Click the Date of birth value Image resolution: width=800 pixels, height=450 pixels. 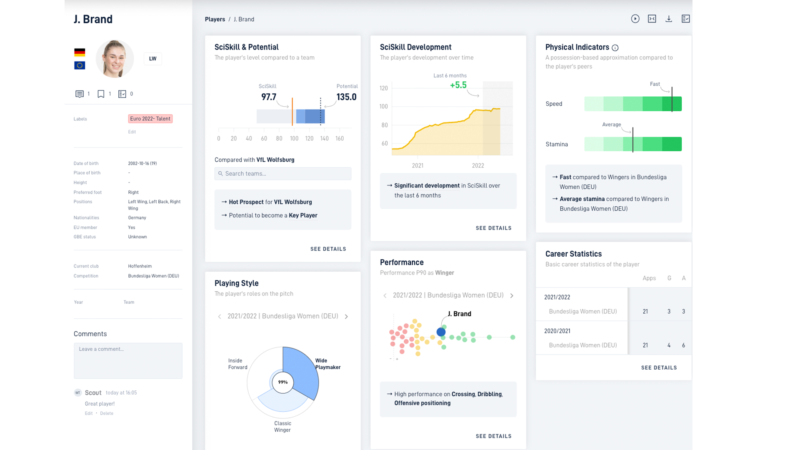click(x=142, y=164)
